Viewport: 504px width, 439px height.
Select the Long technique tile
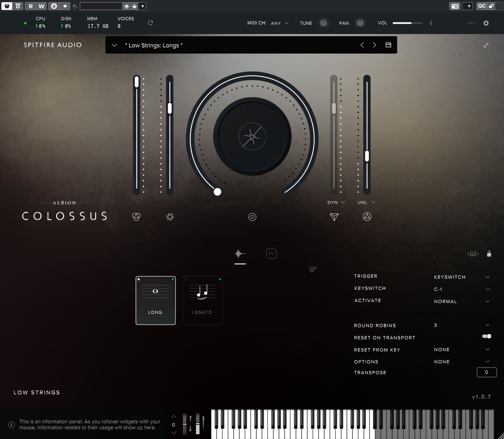155,300
